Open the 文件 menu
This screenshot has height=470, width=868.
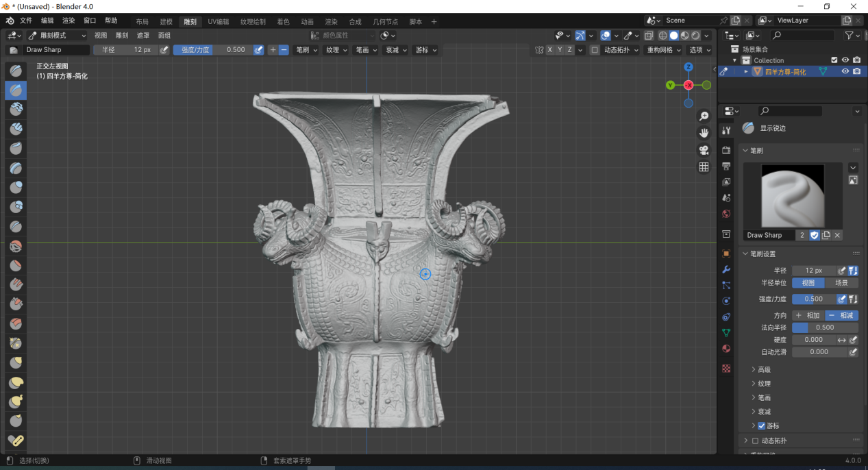point(26,21)
